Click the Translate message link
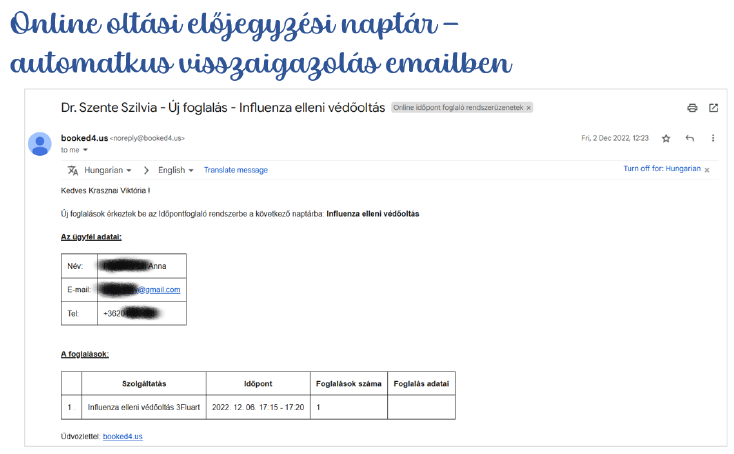The image size is (734, 454). (235, 171)
